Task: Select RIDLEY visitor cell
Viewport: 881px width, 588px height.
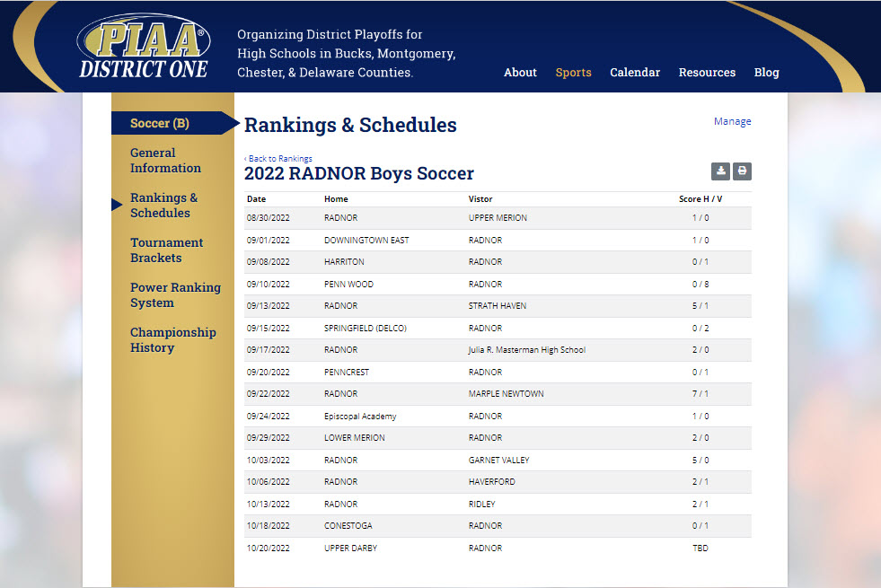Action: 481,505
